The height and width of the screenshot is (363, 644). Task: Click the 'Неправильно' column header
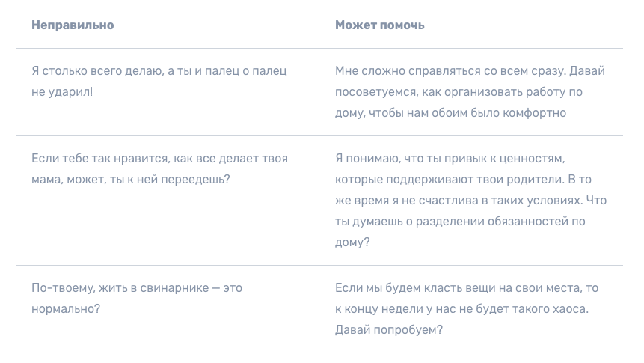(x=73, y=25)
